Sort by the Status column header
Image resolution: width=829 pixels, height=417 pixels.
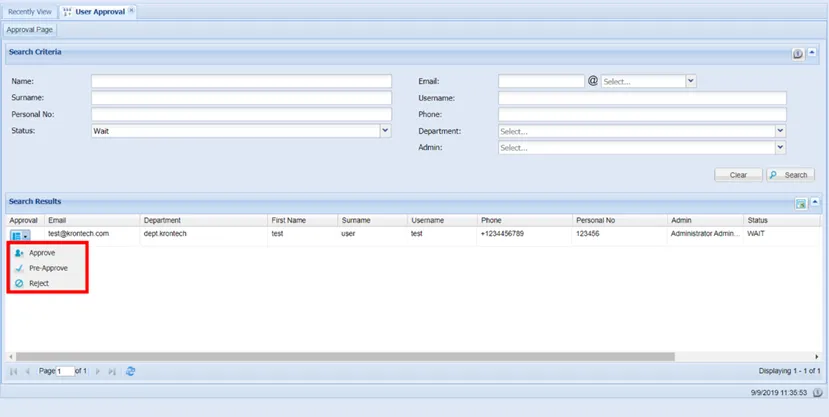click(x=781, y=220)
